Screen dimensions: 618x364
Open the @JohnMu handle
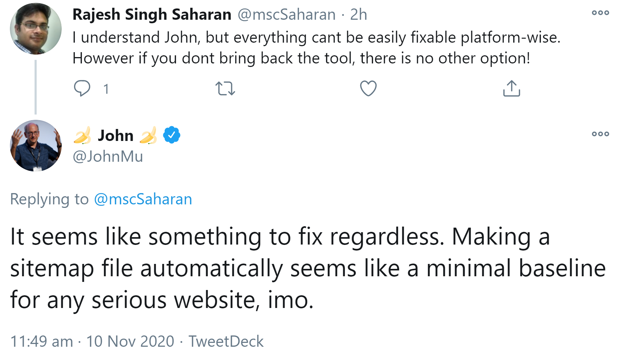(x=108, y=156)
